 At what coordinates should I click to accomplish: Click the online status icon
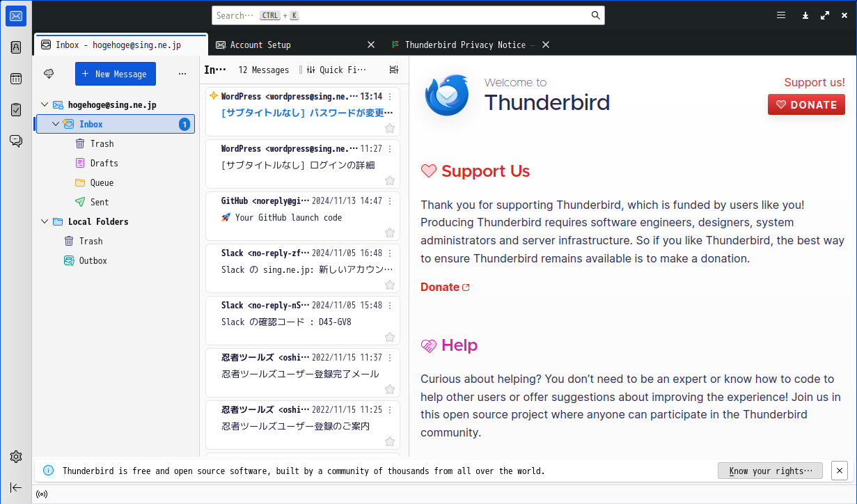click(42, 494)
